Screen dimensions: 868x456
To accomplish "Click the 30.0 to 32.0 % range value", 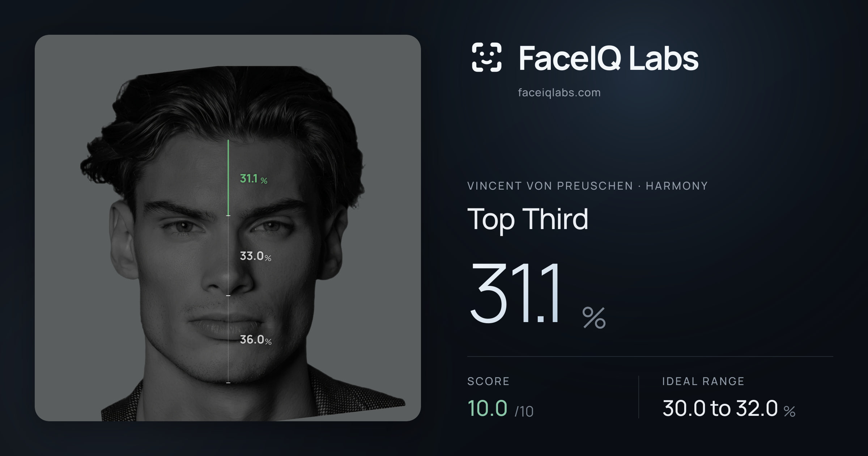I will point(729,409).
